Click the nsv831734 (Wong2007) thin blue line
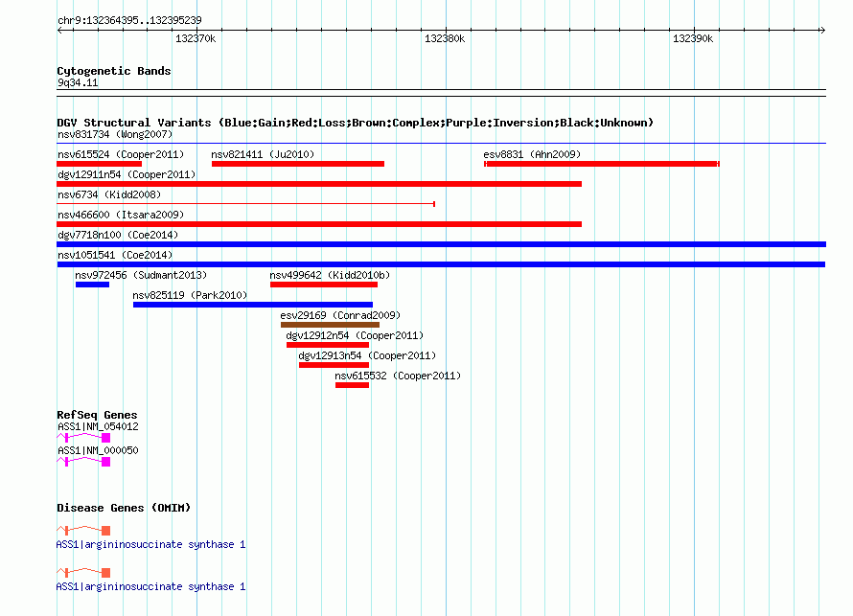Viewport: 853px width, 616px height. (441, 144)
